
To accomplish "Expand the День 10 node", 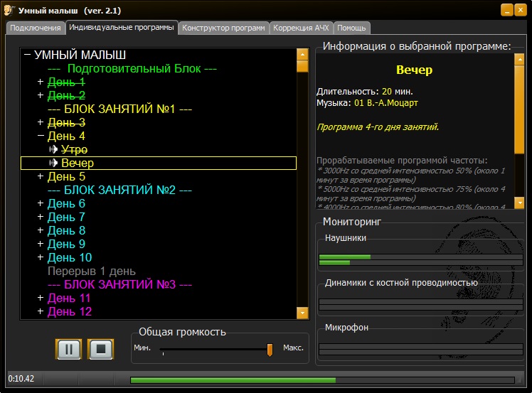I will [x=41, y=257].
